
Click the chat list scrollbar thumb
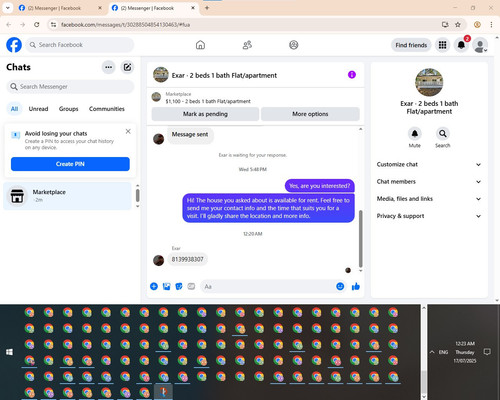tap(137, 195)
